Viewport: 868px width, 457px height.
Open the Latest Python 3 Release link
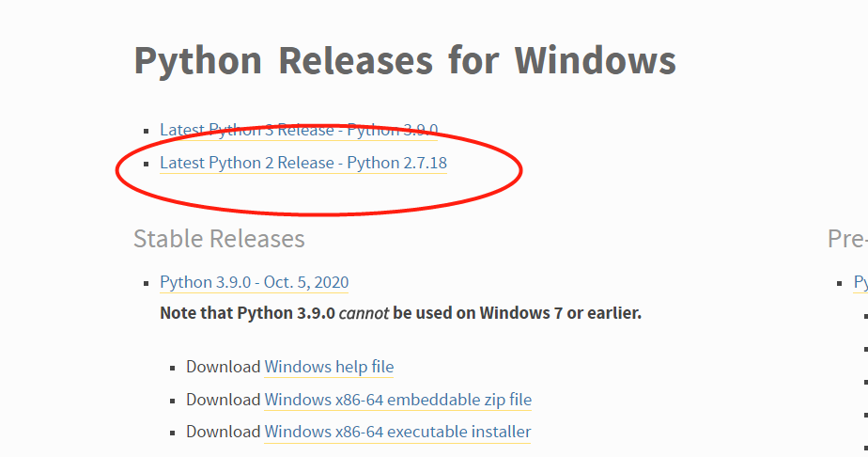click(299, 130)
